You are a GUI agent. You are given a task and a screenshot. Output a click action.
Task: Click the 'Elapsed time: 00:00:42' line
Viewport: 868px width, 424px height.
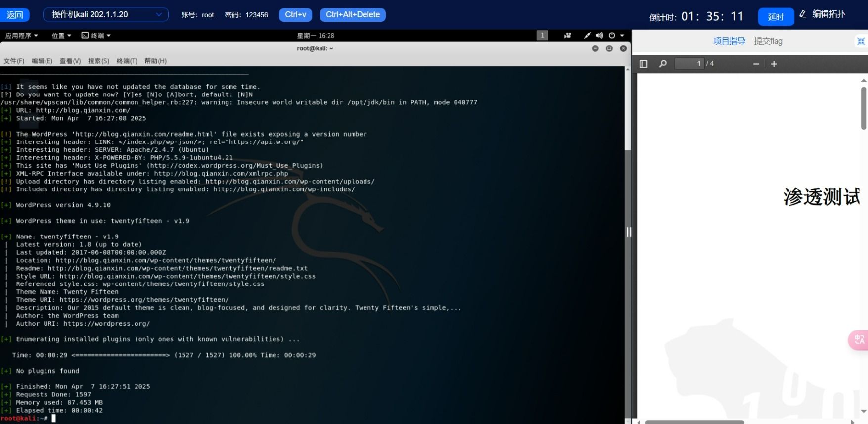59,411
